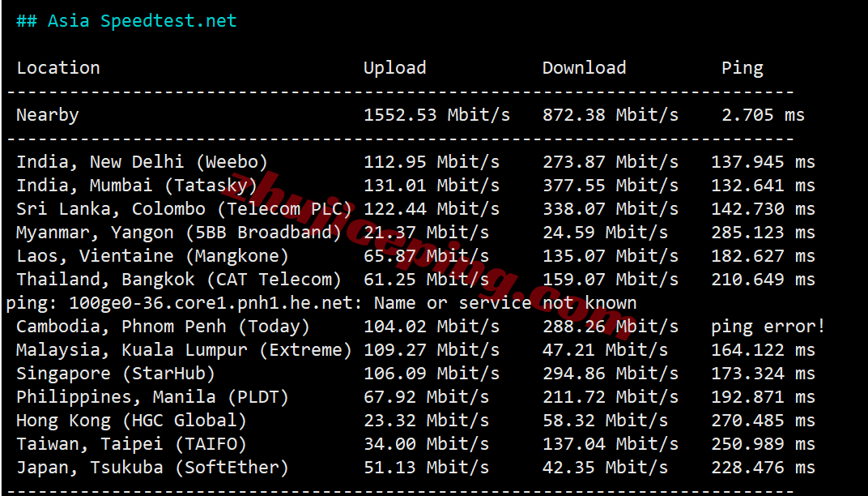Click the 'Name or service not known' error line
This screenshot has height=496, width=868.
pos(321,303)
